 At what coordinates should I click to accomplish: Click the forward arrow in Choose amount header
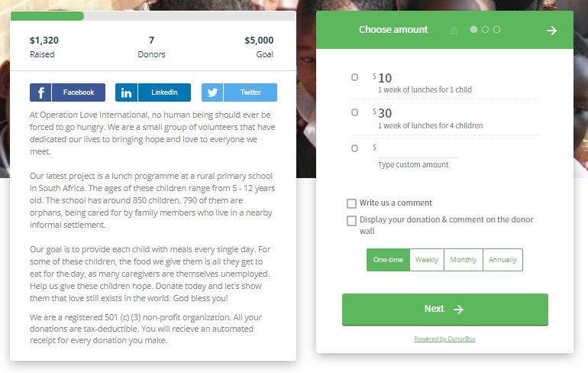point(552,31)
